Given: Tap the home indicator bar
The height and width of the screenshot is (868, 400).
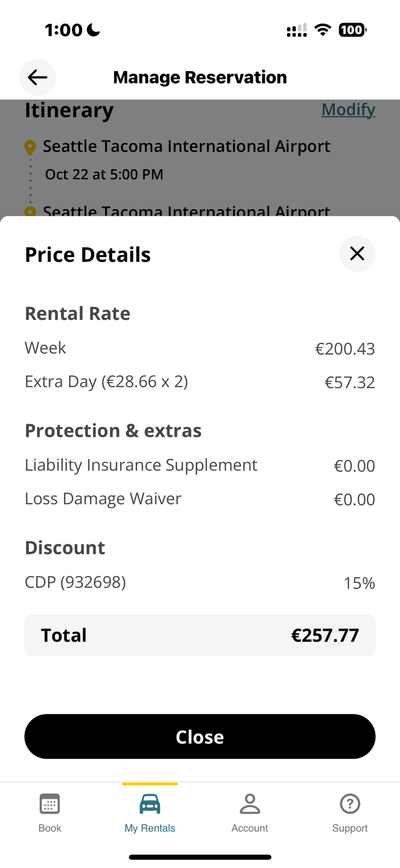Looking at the screenshot, I should [x=200, y=857].
